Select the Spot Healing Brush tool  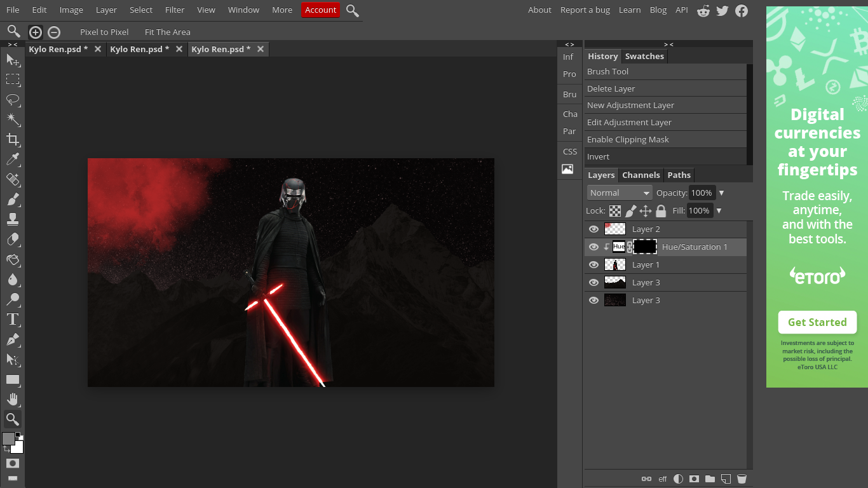pyautogui.click(x=13, y=180)
